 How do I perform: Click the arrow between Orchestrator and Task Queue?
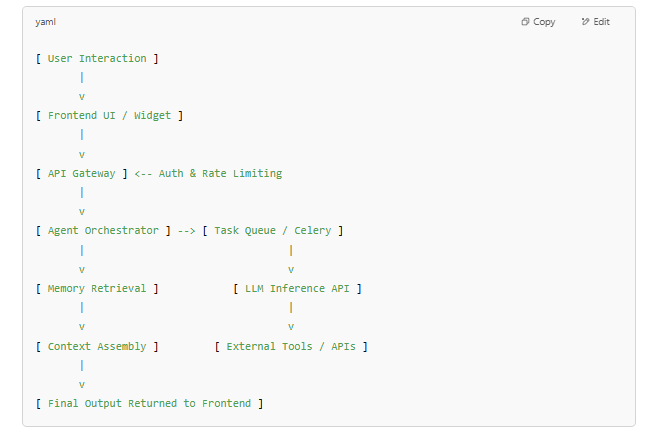[x=186, y=231]
